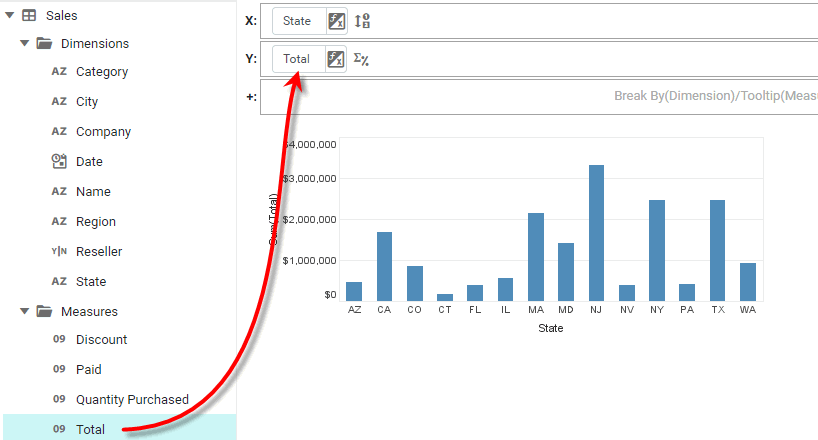The width and height of the screenshot is (818, 440).
Task: Click the Dimensions folder icon
Action: [44, 44]
